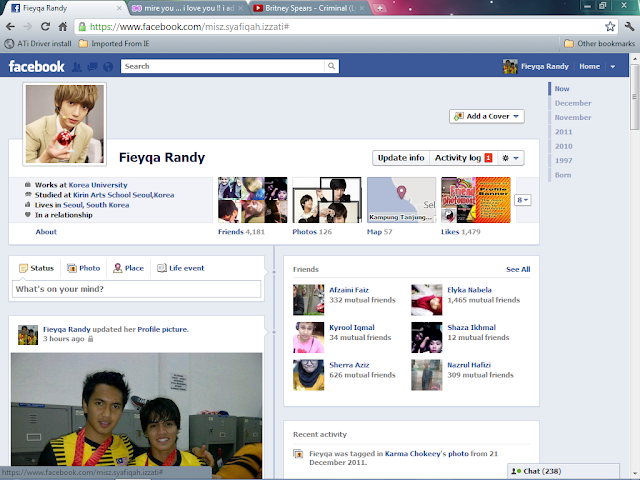Screen dimensions: 640x480
Task: Jump to 1997 on the timeline
Action: tap(563, 160)
